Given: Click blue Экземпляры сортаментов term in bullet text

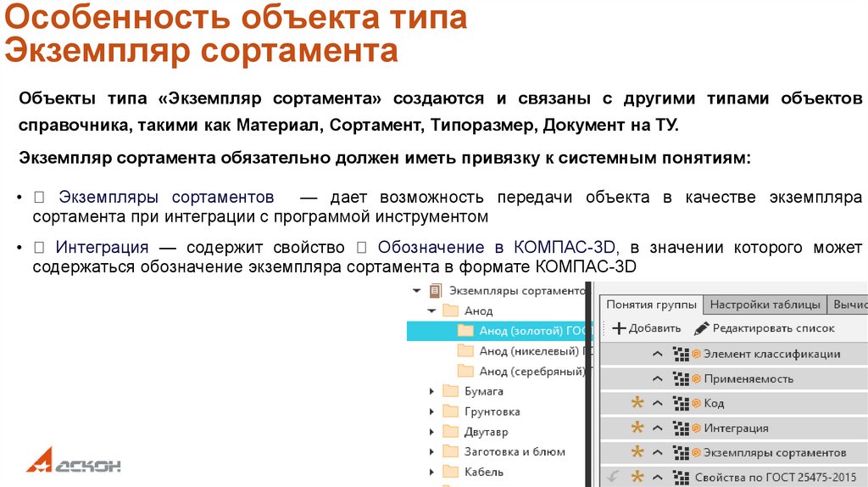Looking at the screenshot, I should (x=166, y=197).
